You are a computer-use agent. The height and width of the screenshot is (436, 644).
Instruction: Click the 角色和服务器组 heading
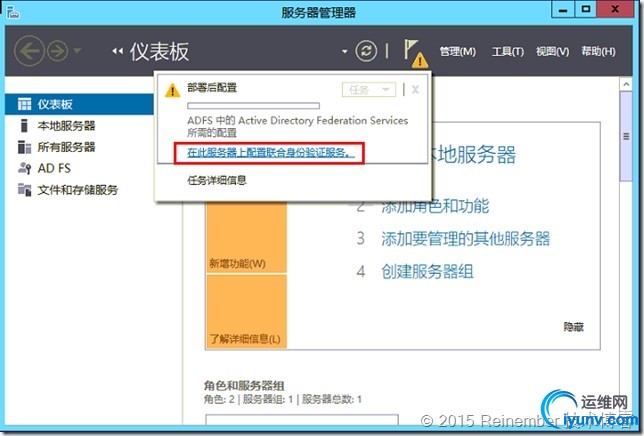click(244, 386)
